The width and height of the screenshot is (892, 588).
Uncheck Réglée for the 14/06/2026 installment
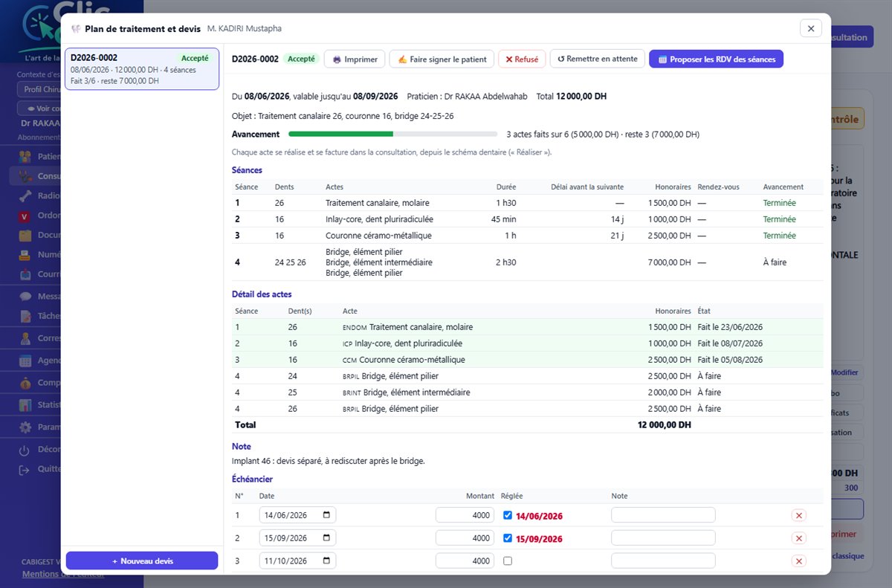[508, 515]
